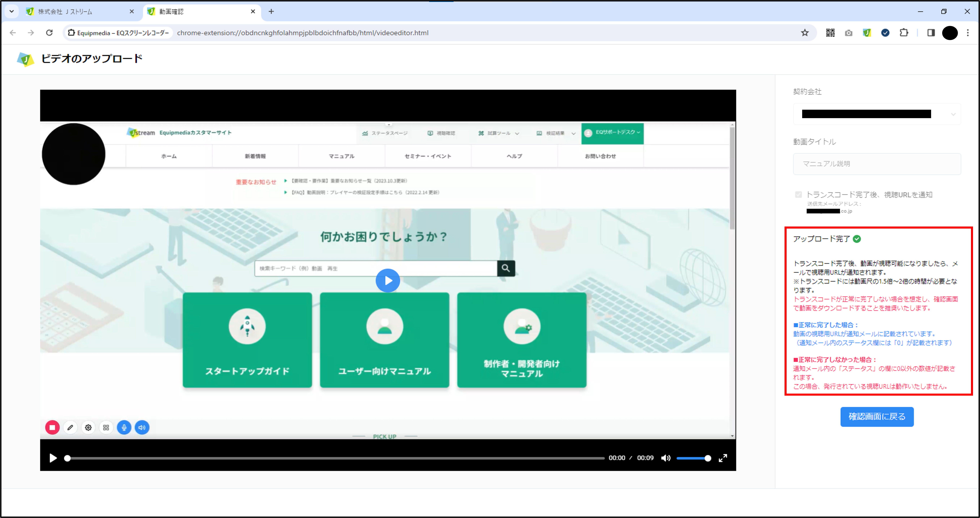Click the large blue play button overlay
Screen dimensions: 980x518
388,281
